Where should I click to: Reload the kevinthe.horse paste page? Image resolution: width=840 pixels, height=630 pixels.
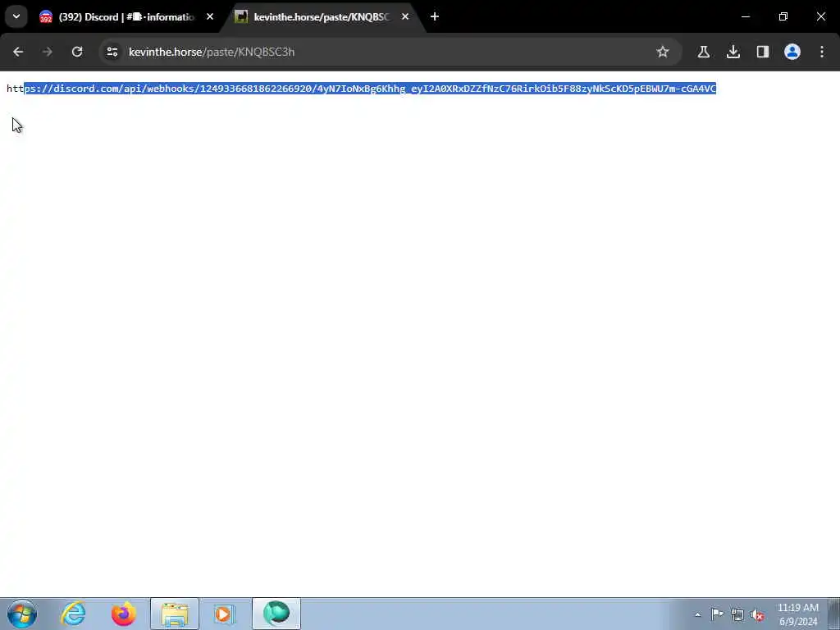coord(77,52)
